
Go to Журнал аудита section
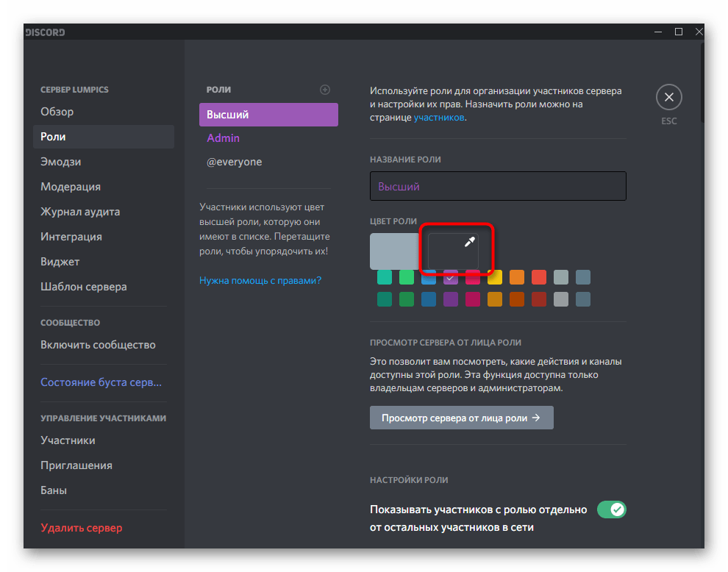click(80, 212)
